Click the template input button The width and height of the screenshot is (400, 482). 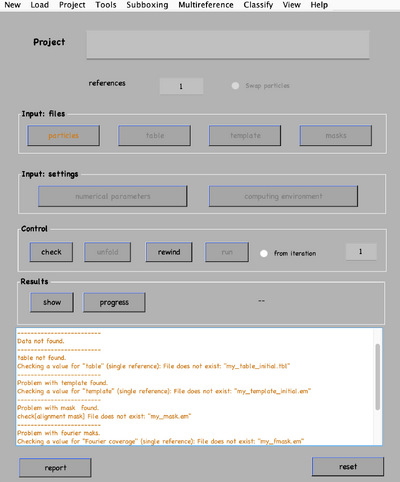click(x=245, y=136)
